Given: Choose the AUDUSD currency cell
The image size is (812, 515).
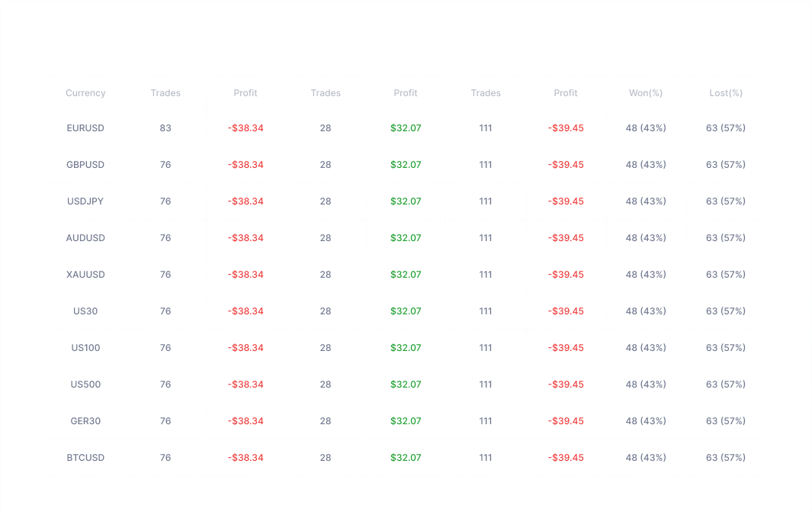Looking at the screenshot, I should (x=85, y=238).
